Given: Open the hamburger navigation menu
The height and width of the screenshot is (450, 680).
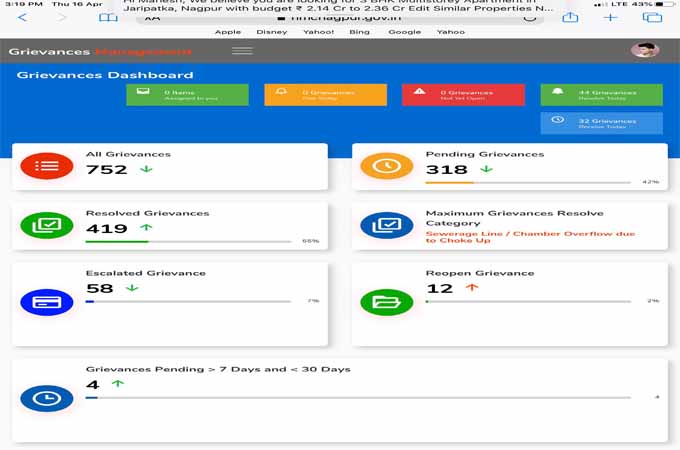Looking at the screenshot, I should coord(242,51).
